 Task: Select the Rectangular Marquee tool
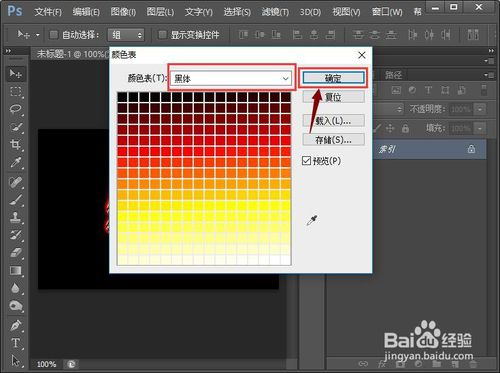point(15,91)
